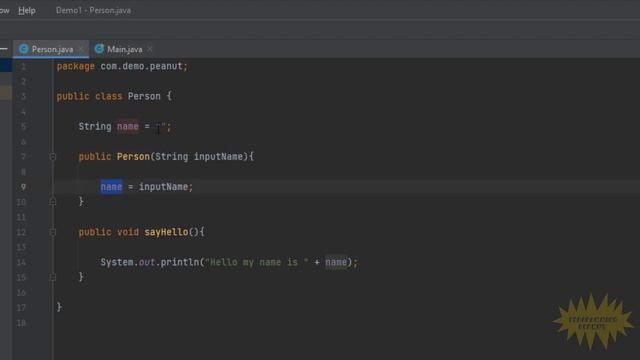The image size is (640, 360).
Task: Close the Main.java tab
Action: point(149,49)
